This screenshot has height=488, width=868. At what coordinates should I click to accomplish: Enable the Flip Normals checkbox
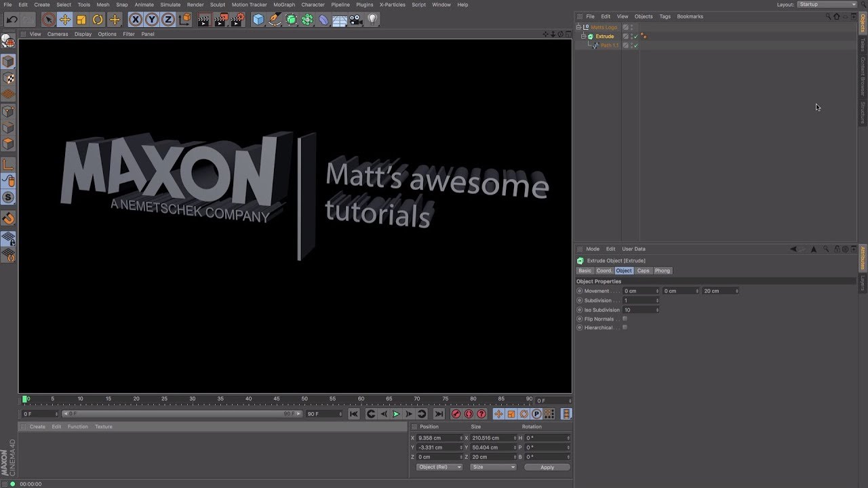click(x=625, y=319)
